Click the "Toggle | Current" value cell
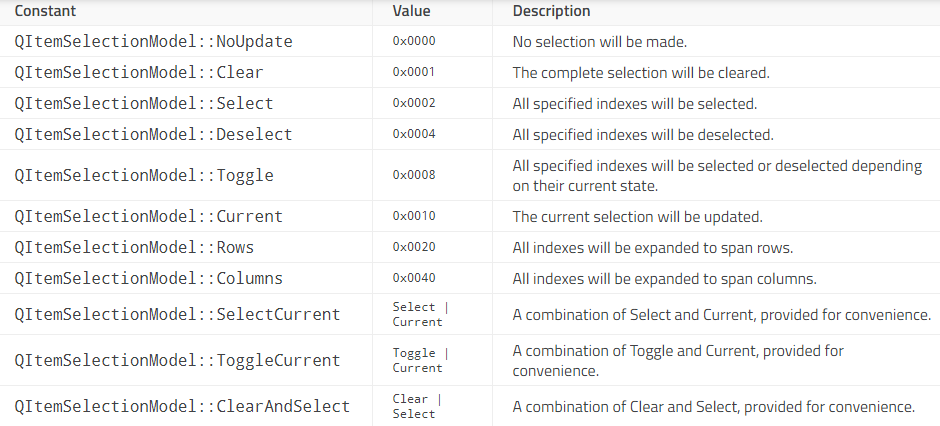940x426 pixels. coord(420,360)
